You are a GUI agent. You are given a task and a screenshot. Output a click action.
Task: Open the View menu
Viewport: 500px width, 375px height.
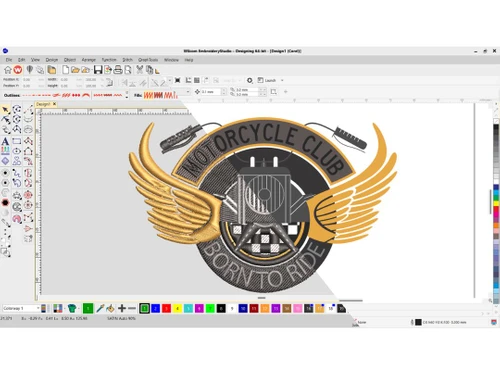click(35, 60)
